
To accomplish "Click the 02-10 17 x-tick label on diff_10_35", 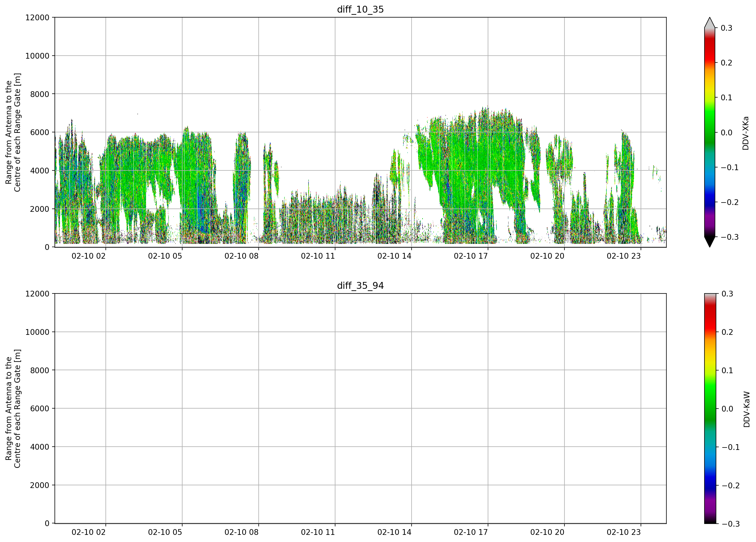I will tap(471, 256).
